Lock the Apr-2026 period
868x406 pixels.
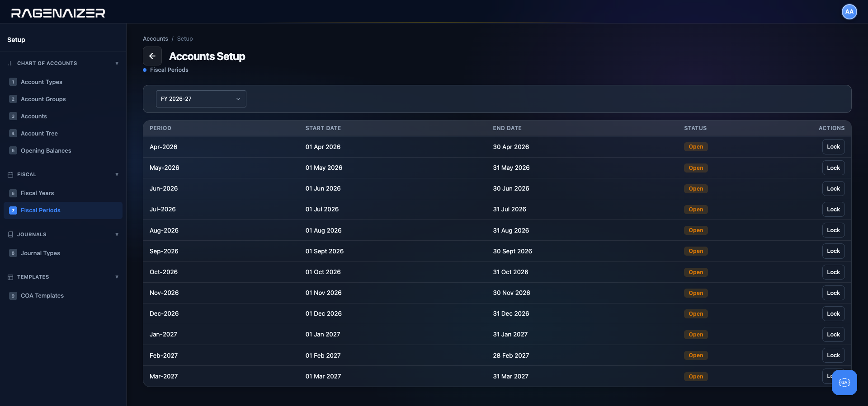[x=833, y=147]
